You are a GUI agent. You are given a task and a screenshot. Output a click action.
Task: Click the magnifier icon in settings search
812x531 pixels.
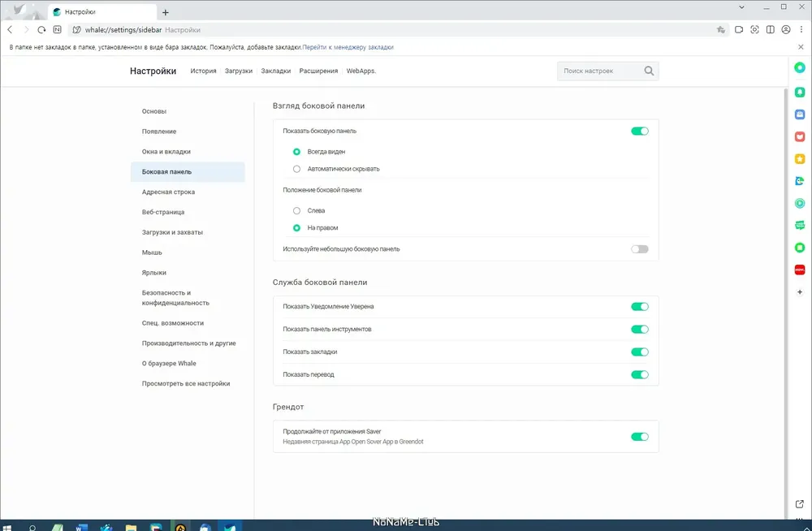coord(649,71)
